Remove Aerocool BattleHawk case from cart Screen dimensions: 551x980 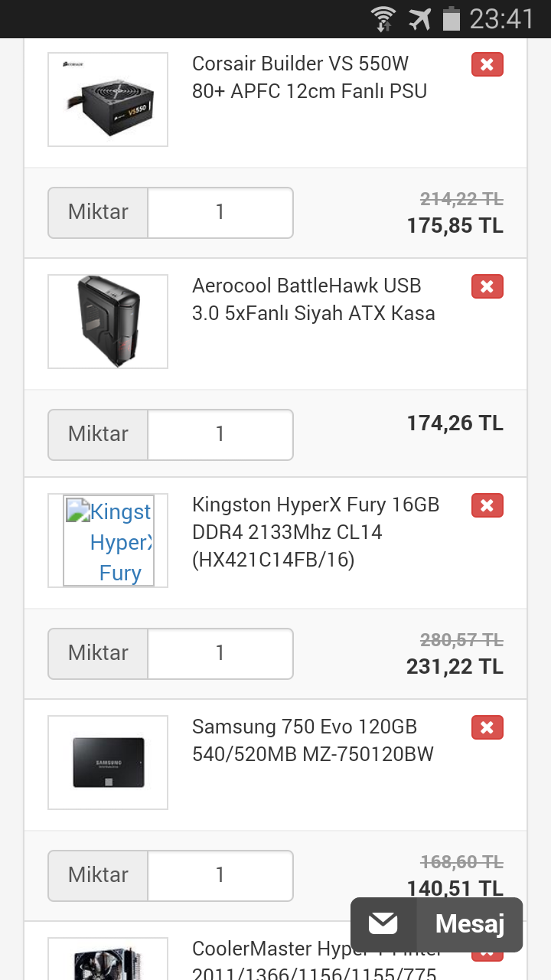click(487, 287)
